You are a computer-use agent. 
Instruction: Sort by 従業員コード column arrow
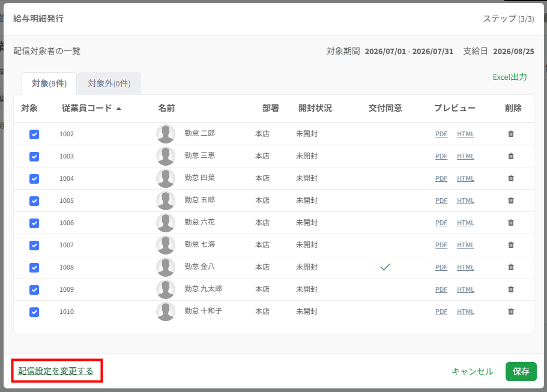(119, 109)
